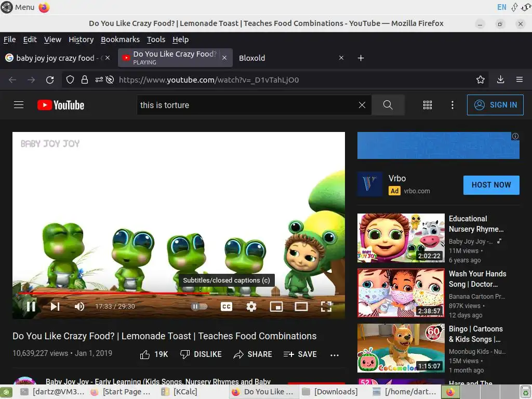
Task: Open the Tools menu
Action: (156, 39)
